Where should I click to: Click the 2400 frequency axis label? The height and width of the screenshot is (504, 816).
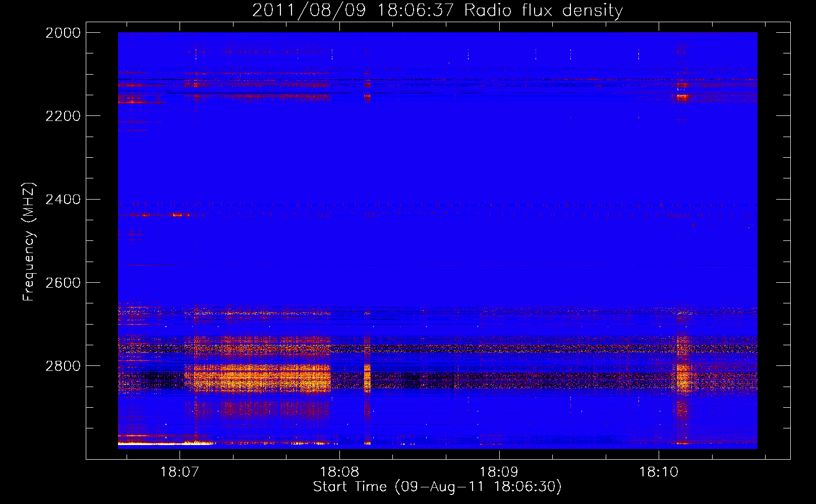coord(63,200)
